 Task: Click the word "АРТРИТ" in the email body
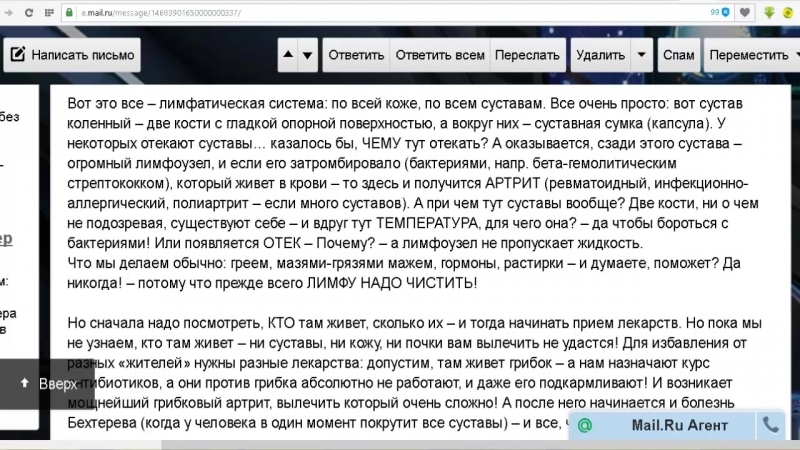point(513,184)
